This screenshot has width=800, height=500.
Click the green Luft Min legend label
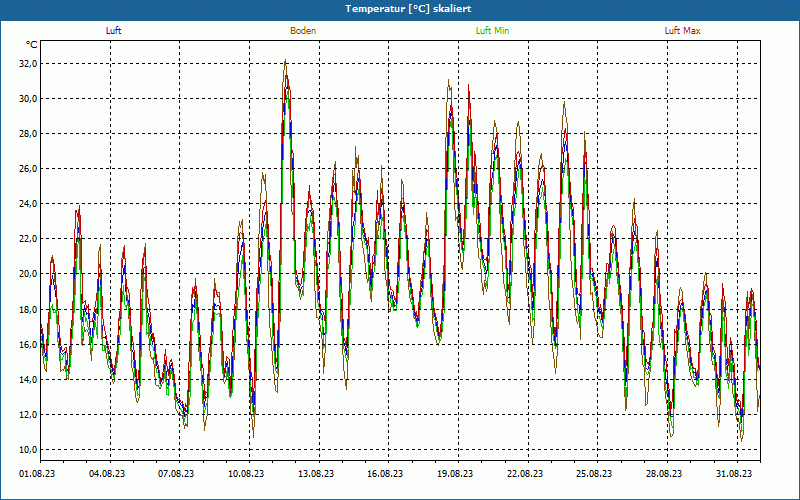[x=492, y=31]
